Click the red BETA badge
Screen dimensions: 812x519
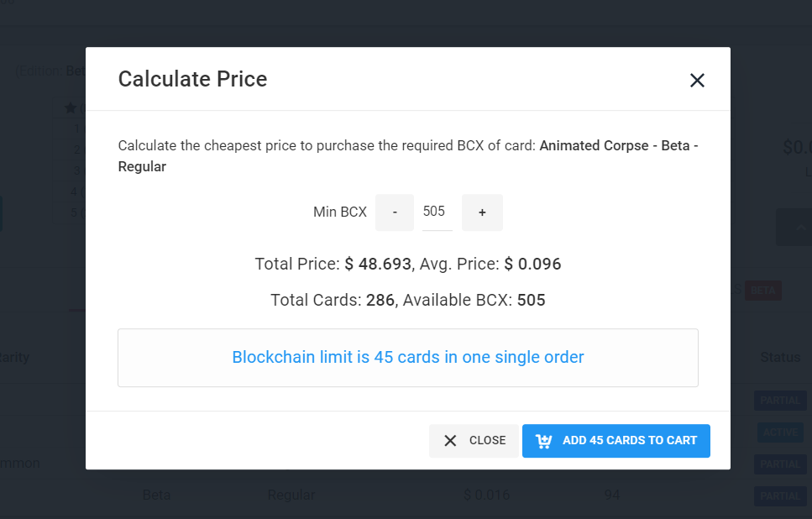coord(762,291)
